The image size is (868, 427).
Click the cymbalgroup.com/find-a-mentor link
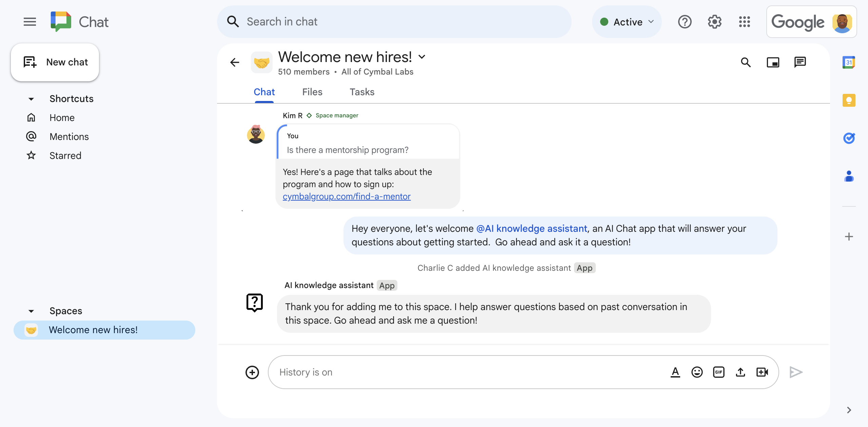pyautogui.click(x=347, y=196)
